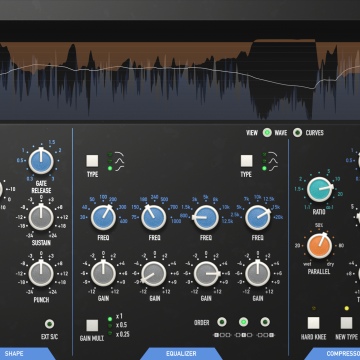Click the SUSTAIN knob
This screenshot has height=360, width=360.
(41, 218)
